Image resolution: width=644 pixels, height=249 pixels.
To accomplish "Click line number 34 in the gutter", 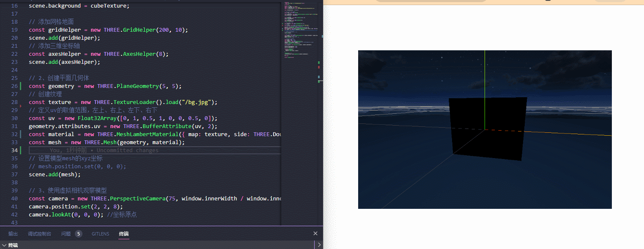I will (x=14, y=150).
